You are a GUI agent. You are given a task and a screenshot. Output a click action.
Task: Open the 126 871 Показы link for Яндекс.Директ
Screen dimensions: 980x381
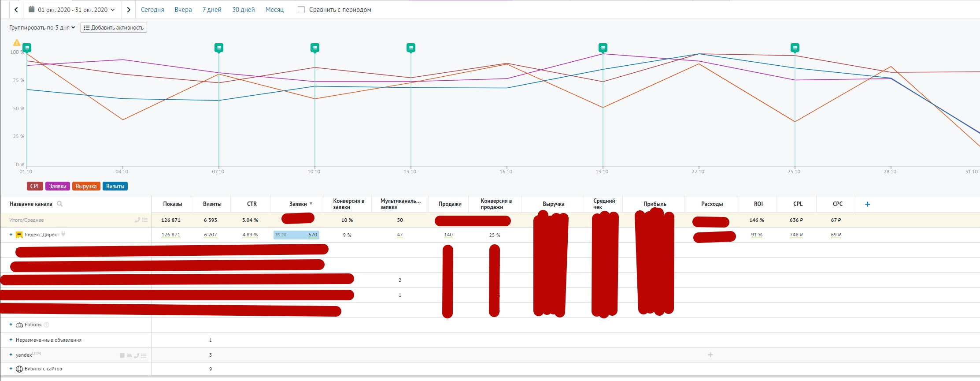point(171,235)
